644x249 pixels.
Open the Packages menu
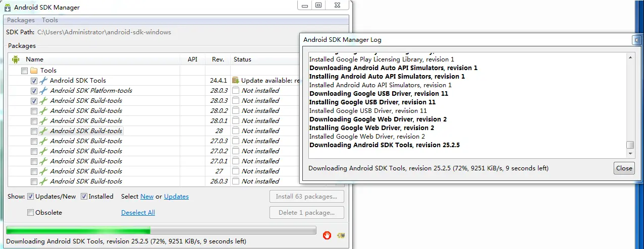pyautogui.click(x=21, y=20)
